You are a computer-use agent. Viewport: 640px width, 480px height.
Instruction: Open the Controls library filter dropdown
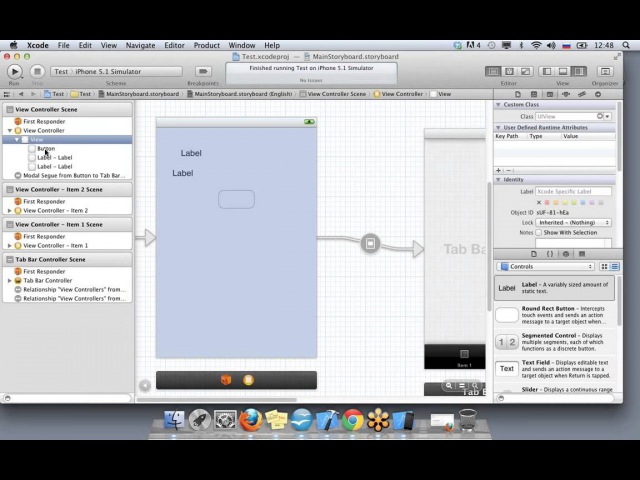pyautogui.click(x=546, y=267)
